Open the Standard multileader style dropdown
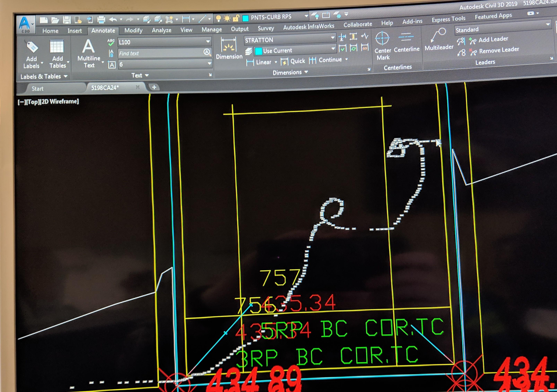The width and height of the screenshot is (557, 392). point(547,24)
